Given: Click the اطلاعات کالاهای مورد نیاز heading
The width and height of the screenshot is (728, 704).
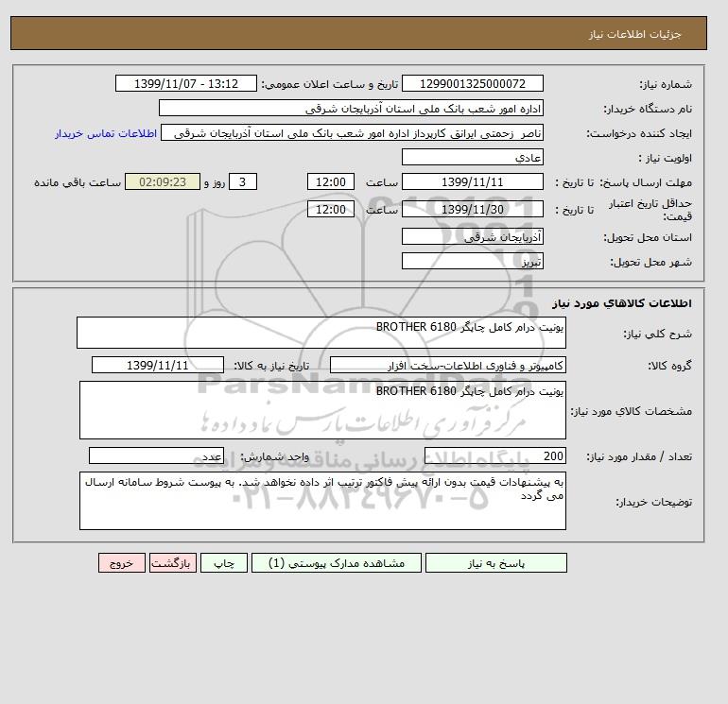Looking at the screenshot, I should tap(622, 303).
